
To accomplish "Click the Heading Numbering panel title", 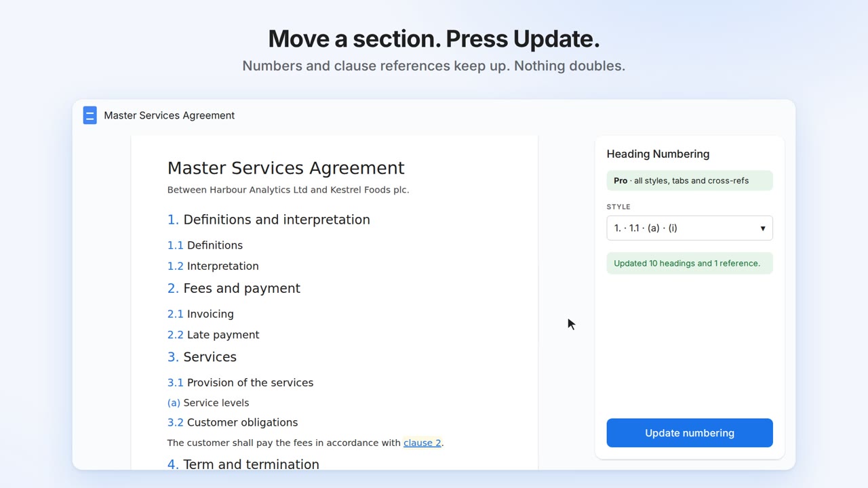I will point(658,154).
